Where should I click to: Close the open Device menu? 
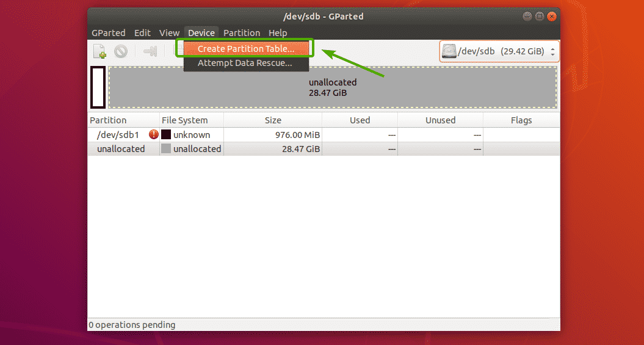[201, 33]
